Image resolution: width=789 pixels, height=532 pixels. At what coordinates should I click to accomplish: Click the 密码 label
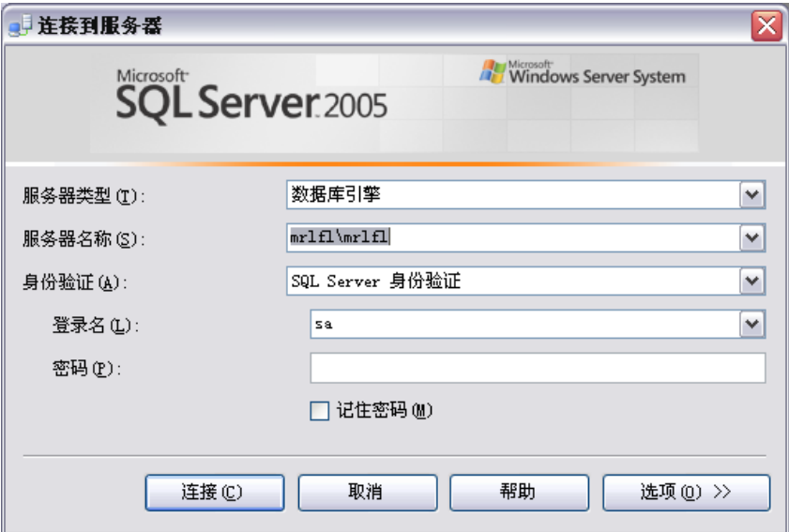click(86, 369)
